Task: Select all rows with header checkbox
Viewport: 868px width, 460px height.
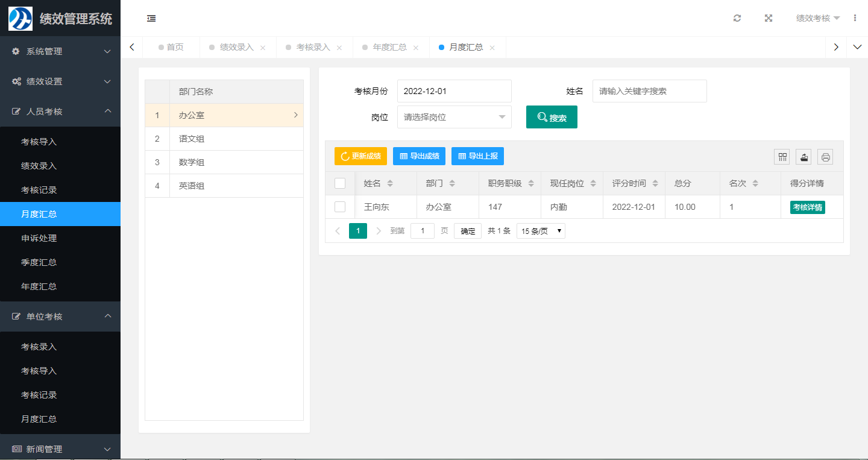Action: click(340, 183)
